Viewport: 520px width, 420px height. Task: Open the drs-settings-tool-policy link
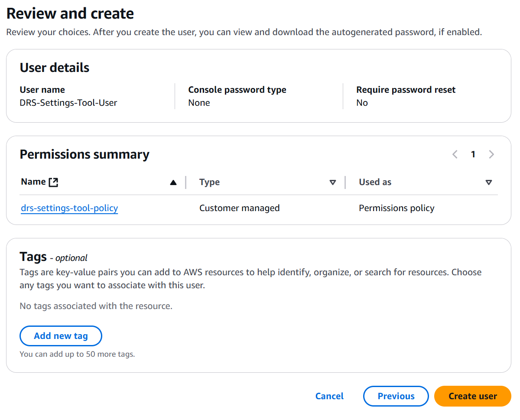(x=69, y=208)
